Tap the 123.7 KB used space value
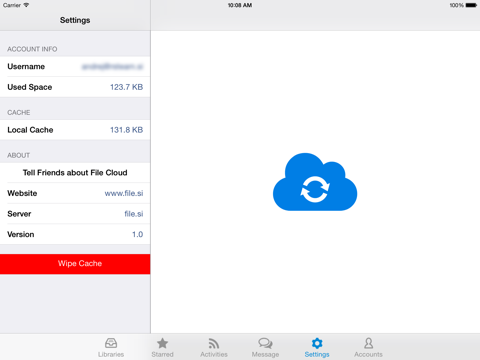480x360 pixels. (x=126, y=87)
